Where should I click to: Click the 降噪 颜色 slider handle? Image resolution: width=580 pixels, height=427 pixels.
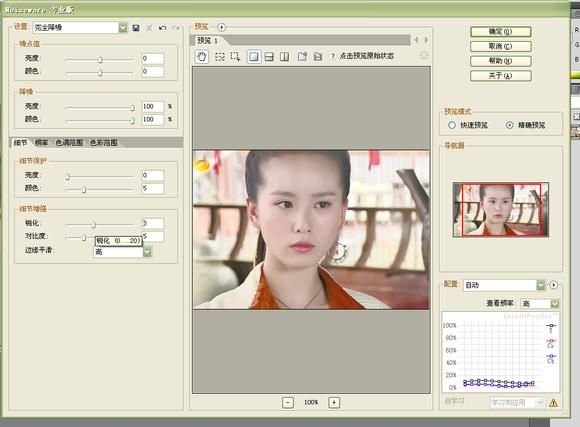(x=132, y=121)
